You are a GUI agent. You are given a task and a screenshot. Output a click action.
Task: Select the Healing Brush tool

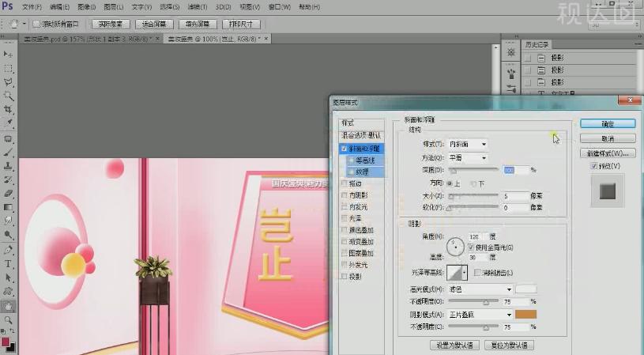point(7,139)
